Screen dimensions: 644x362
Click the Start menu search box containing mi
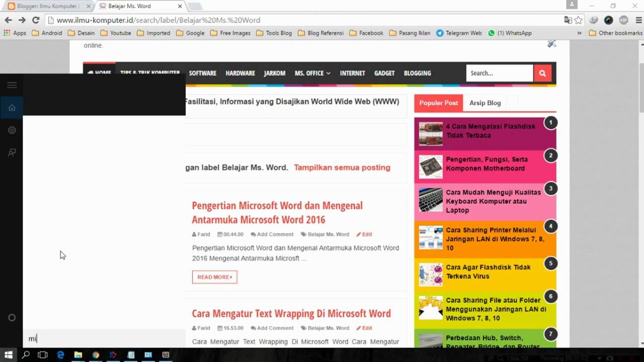(x=104, y=338)
